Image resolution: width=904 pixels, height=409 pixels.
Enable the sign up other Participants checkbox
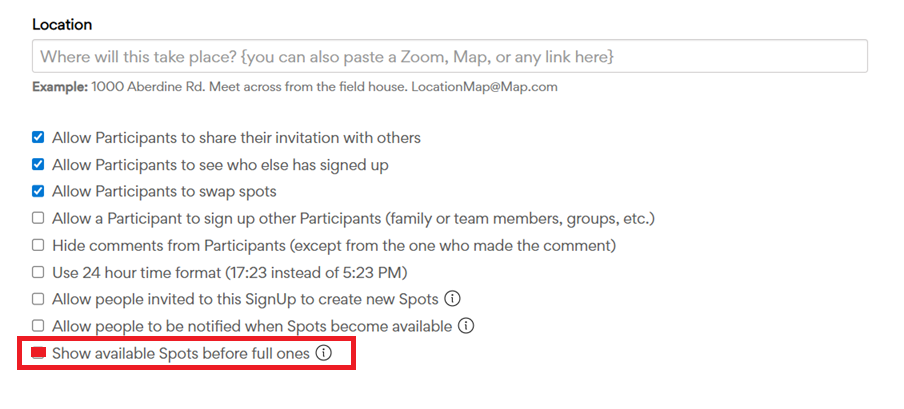(38, 218)
